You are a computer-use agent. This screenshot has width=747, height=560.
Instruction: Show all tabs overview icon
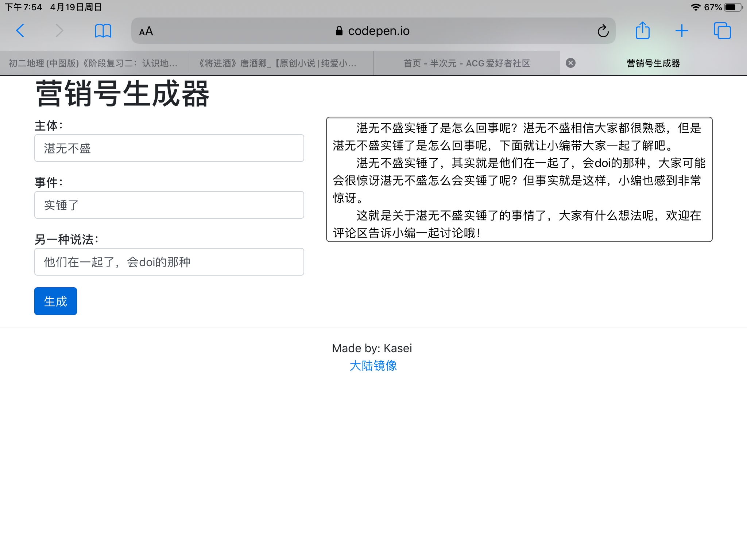point(722,31)
